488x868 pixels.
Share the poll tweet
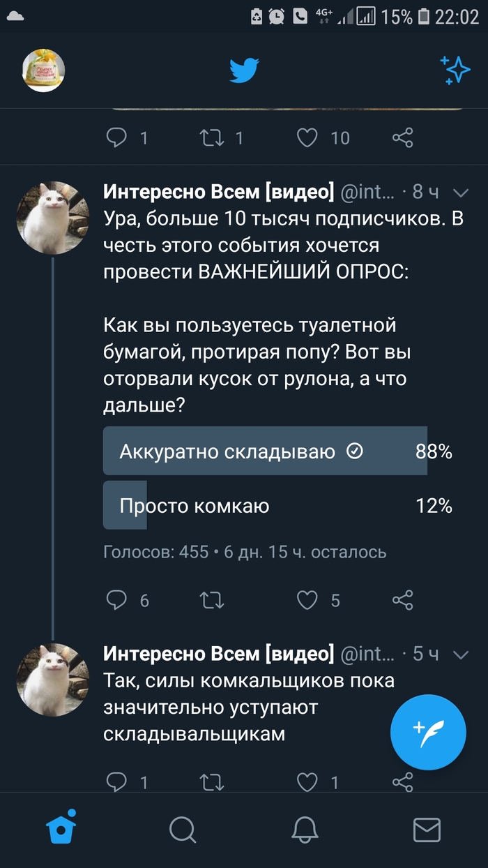403,600
